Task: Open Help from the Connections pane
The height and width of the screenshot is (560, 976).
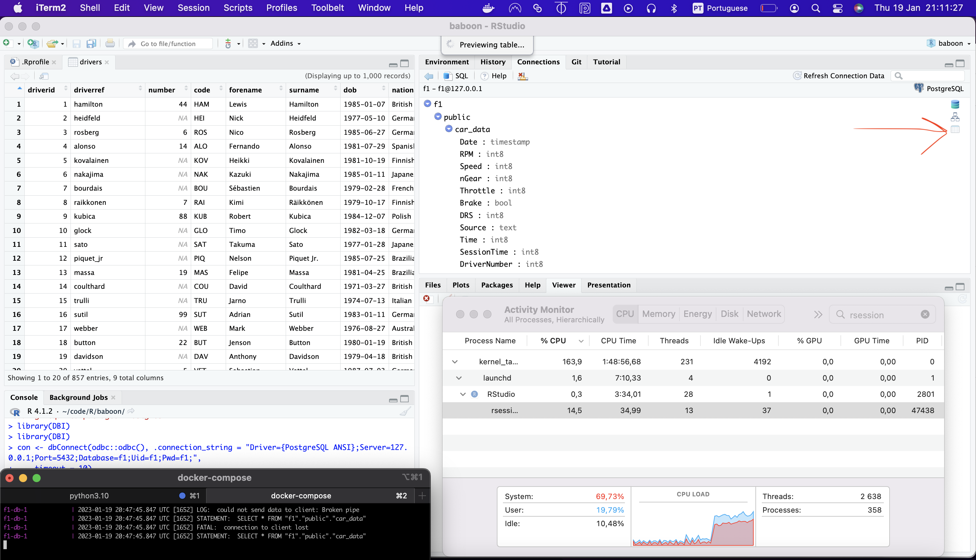Action: click(494, 76)
